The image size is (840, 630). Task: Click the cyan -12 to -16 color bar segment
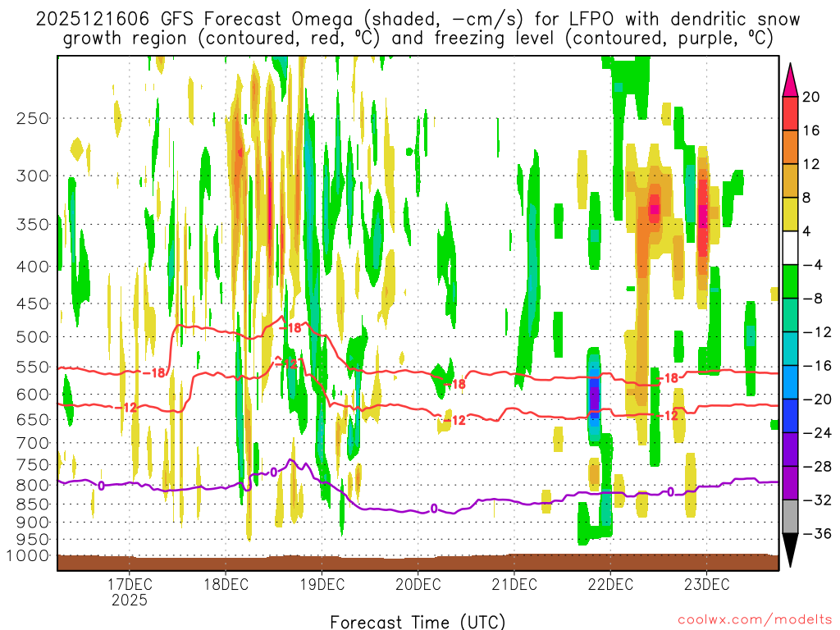(790, 349)
